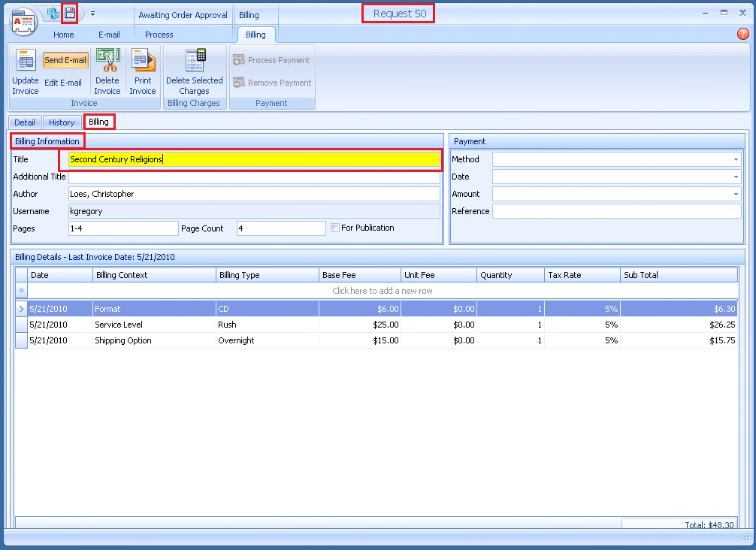
Task: Toggle the Send E-mail button
Action: coord(65,60)
